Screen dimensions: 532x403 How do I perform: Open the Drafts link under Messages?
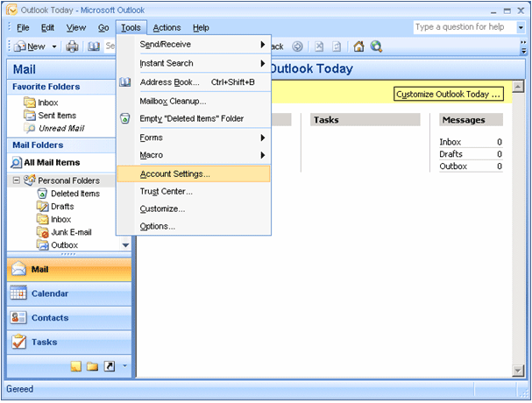(x=450, y=154)
